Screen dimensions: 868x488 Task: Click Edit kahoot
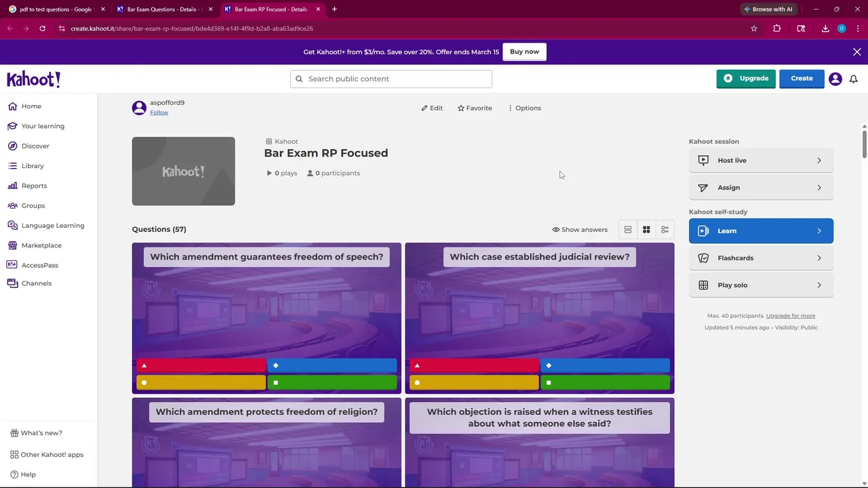click(432, 108)
